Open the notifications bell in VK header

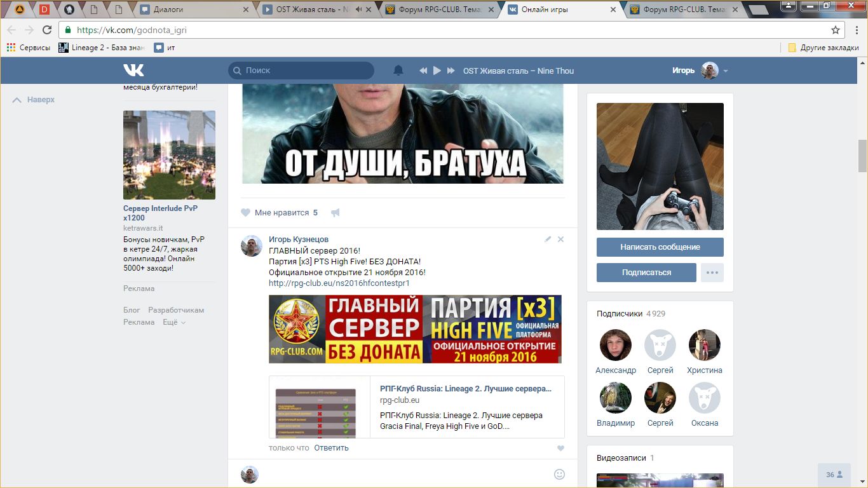(x=398, y=71)
